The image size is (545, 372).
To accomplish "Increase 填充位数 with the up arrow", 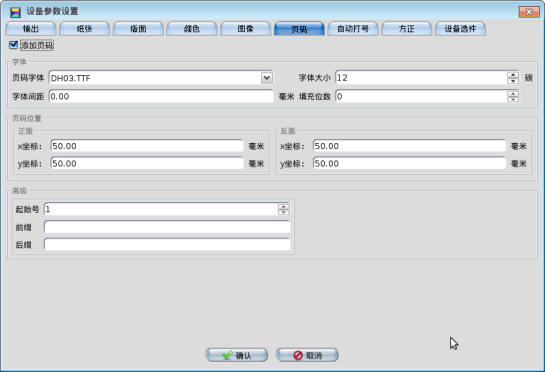I will pos(513,94).
